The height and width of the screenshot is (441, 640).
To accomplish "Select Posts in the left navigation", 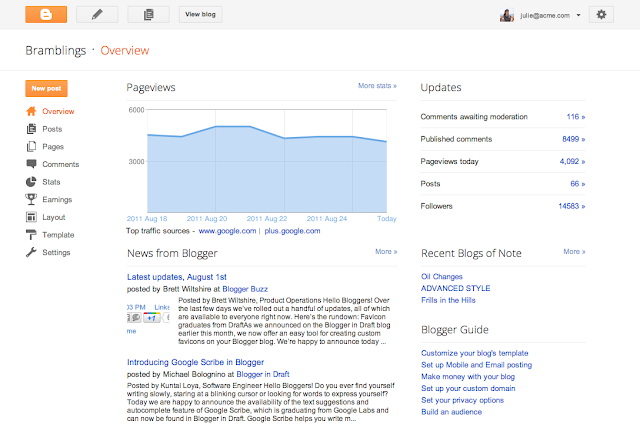I will 53,129.
